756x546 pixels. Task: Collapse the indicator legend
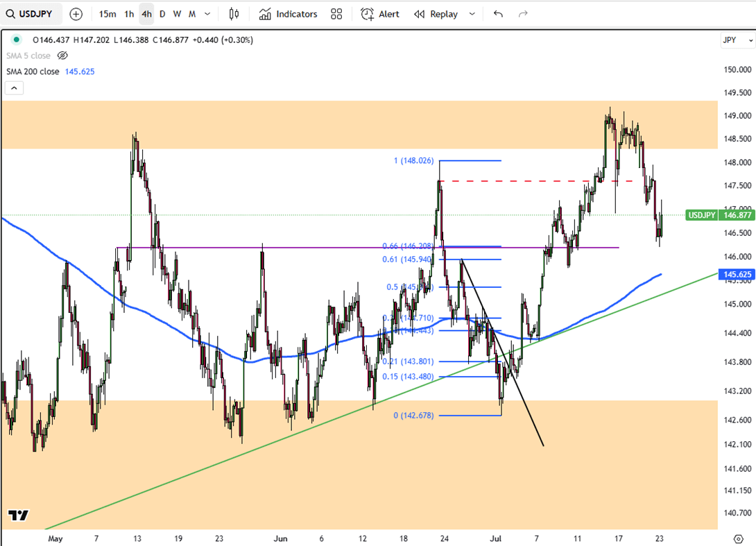pyautogui.click(x=14, y=87)
